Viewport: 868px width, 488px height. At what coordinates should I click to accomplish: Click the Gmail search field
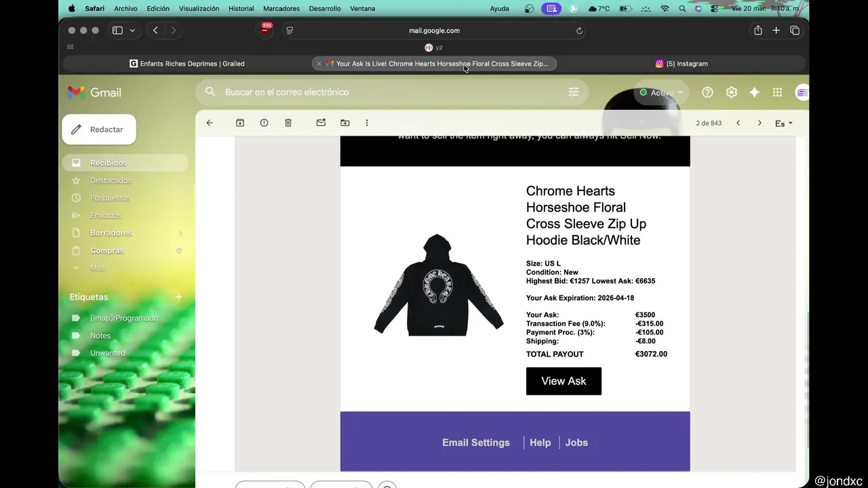coord(393,92)
